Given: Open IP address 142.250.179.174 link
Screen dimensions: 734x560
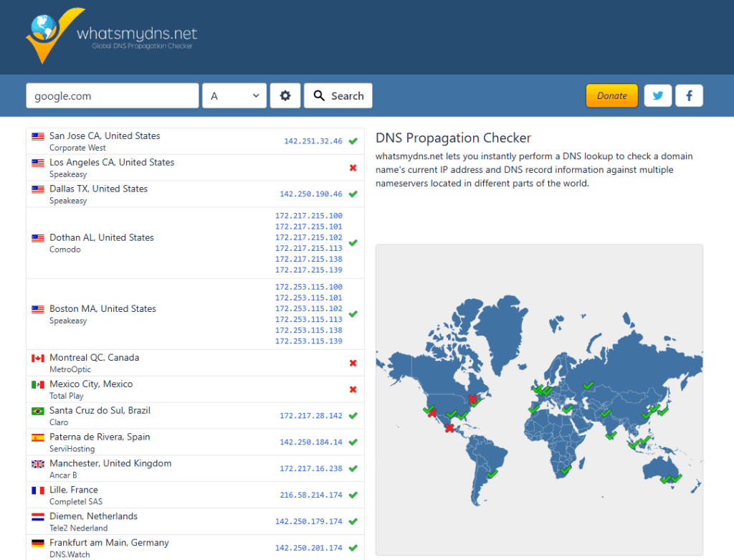Looking at the screenshot, I should coord(308,521).
